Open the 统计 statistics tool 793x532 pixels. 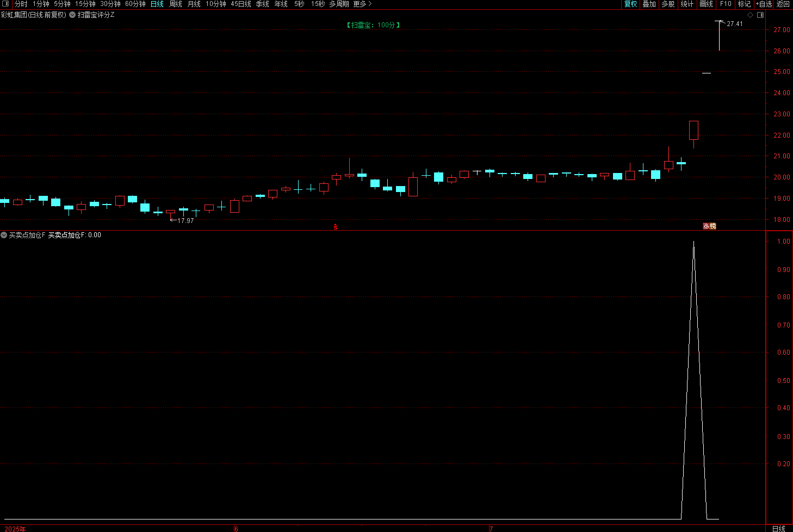point(687,4)
